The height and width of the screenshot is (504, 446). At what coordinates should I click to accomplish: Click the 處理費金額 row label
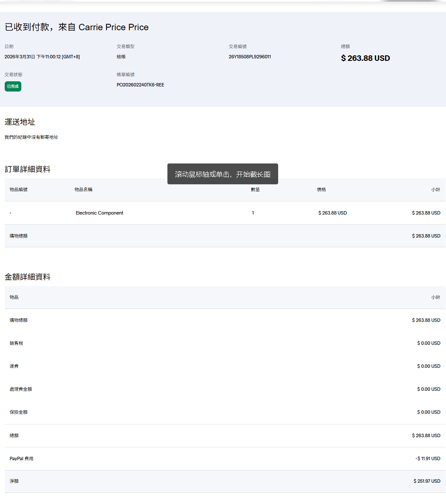21,389
